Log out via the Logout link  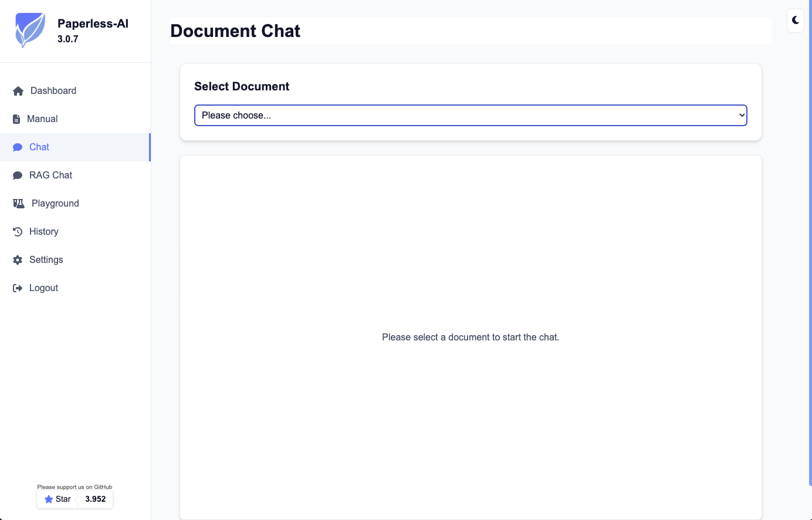pos(75,288)
